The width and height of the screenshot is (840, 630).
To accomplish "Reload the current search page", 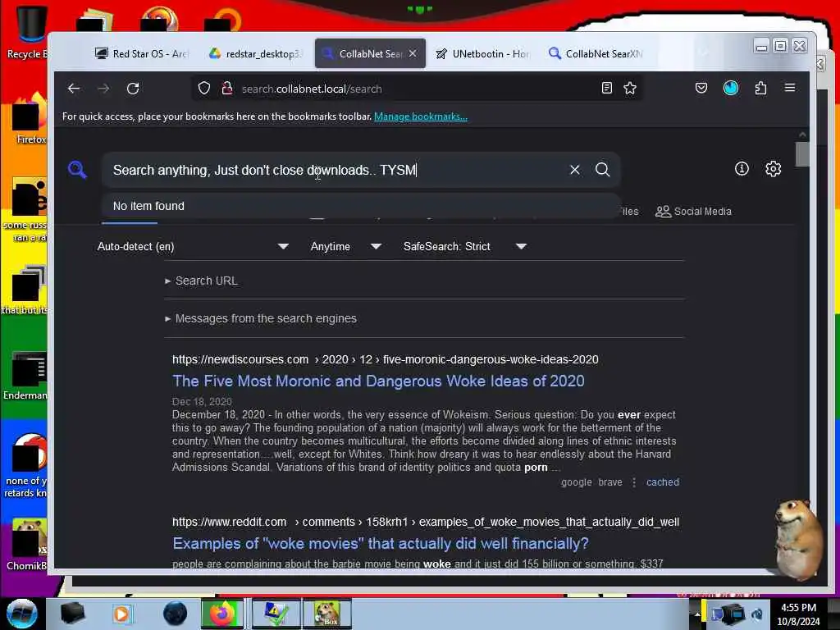I will pyautogui.click(x=133, y=89).
